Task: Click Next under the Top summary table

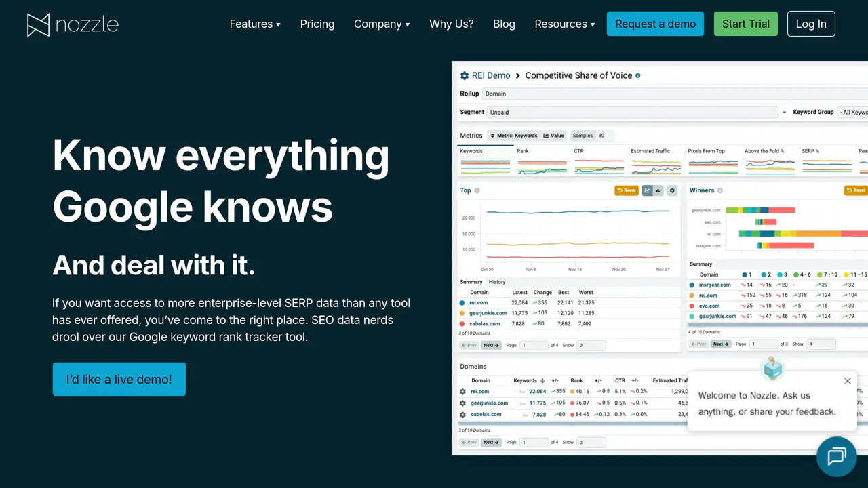Action: (x=491, y=345)
